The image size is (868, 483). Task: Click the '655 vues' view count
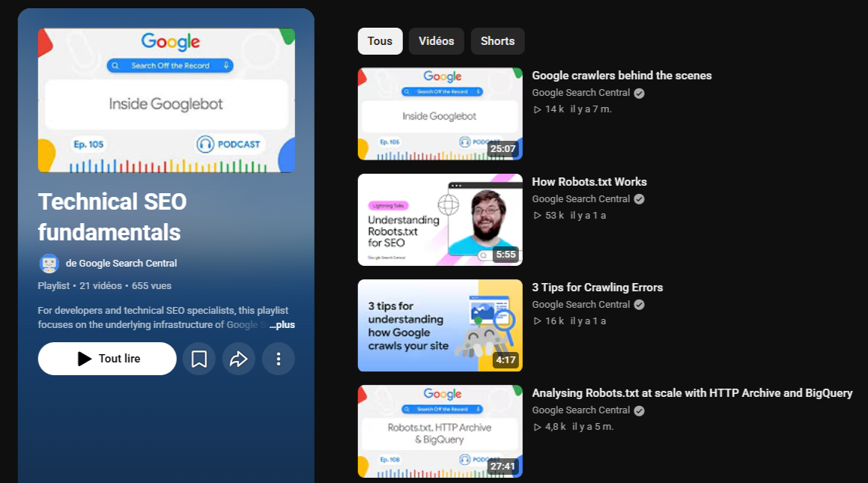152,286
